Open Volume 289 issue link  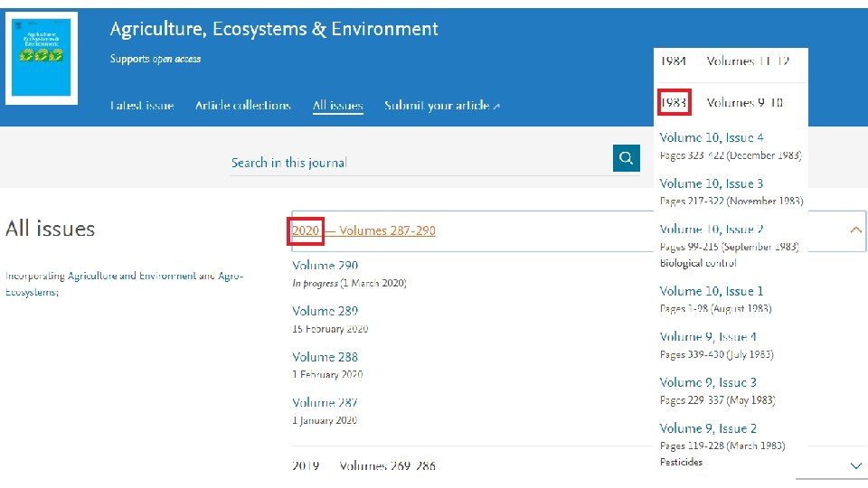tap(325, 311)
